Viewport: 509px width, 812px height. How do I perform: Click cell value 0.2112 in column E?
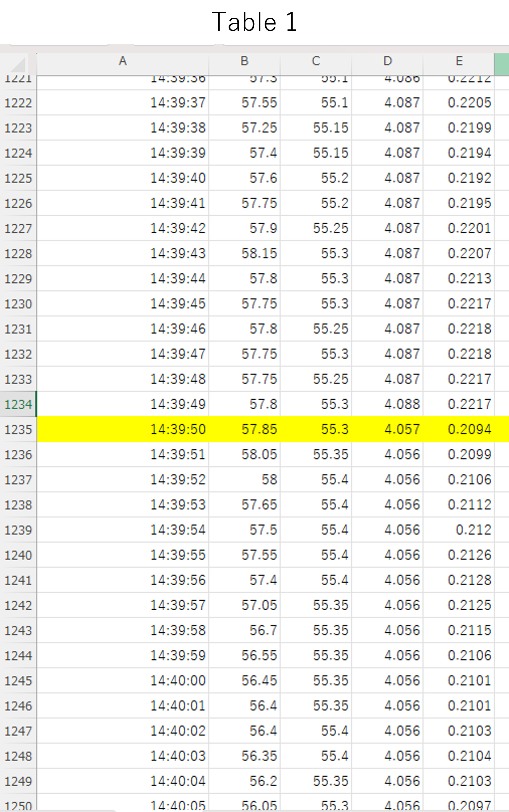(x=459, y=504)
